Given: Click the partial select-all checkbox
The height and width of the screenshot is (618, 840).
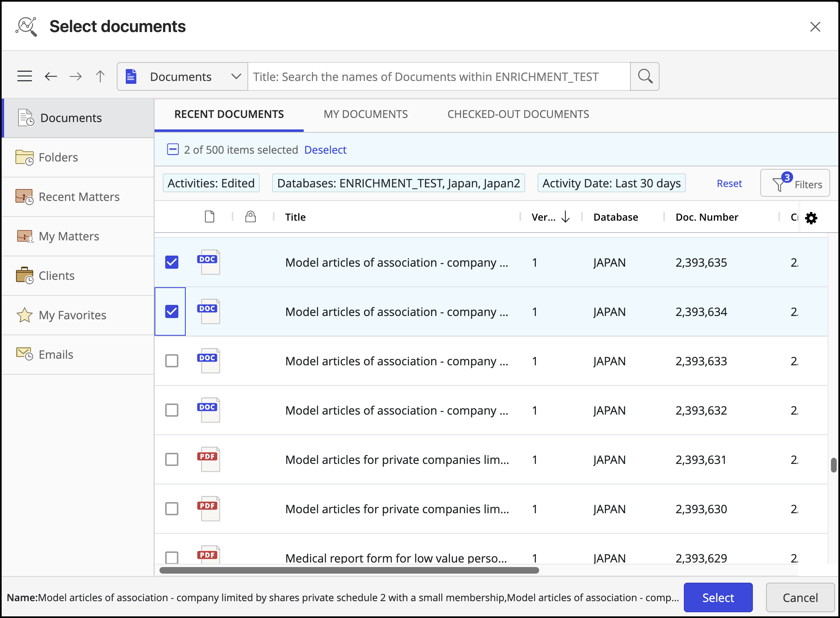Looking at the screenshot, I should [x=173, y=150].
